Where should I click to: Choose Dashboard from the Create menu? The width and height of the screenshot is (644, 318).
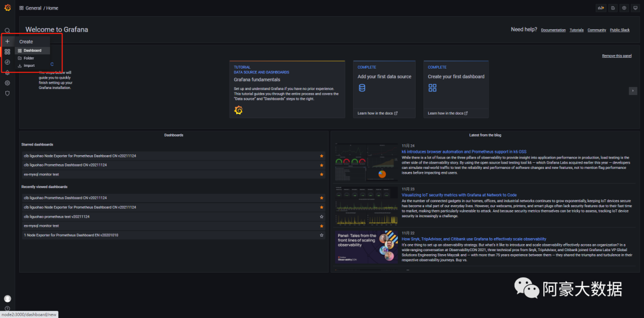[32, 51]
